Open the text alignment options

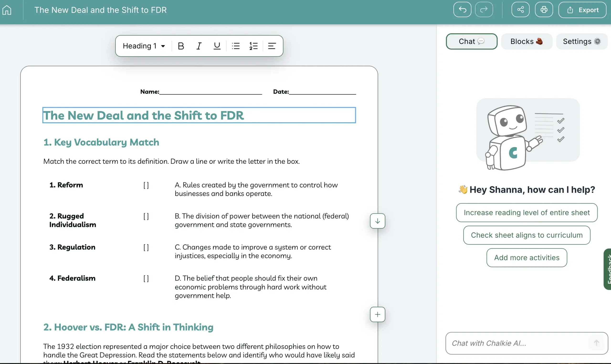pos(272,46)
